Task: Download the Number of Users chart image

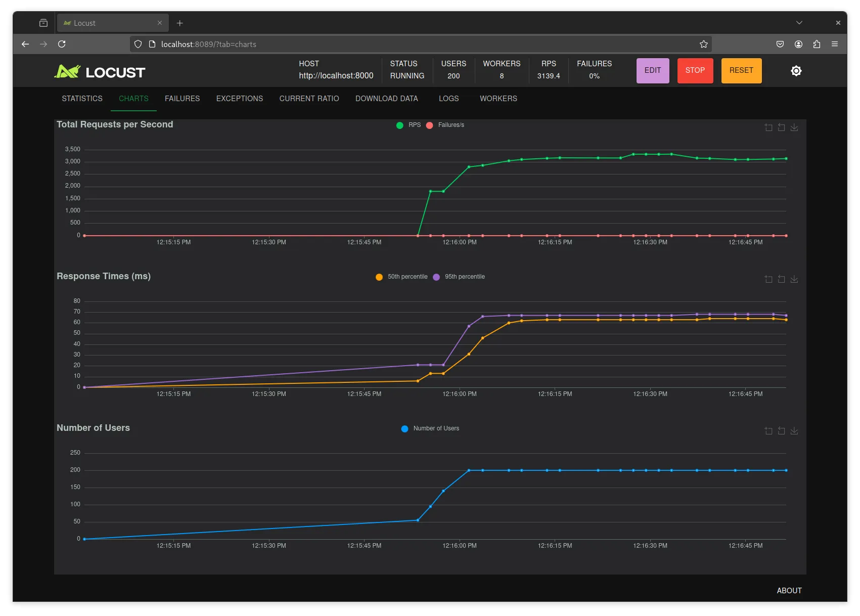Action: (794, 431)
